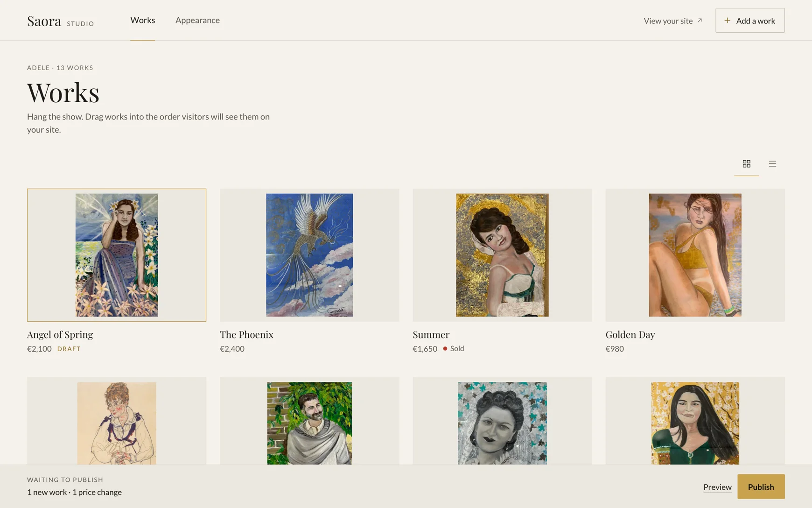
Task: Select the Summer portrait thumbnail
Action: [x=502, y=255]
